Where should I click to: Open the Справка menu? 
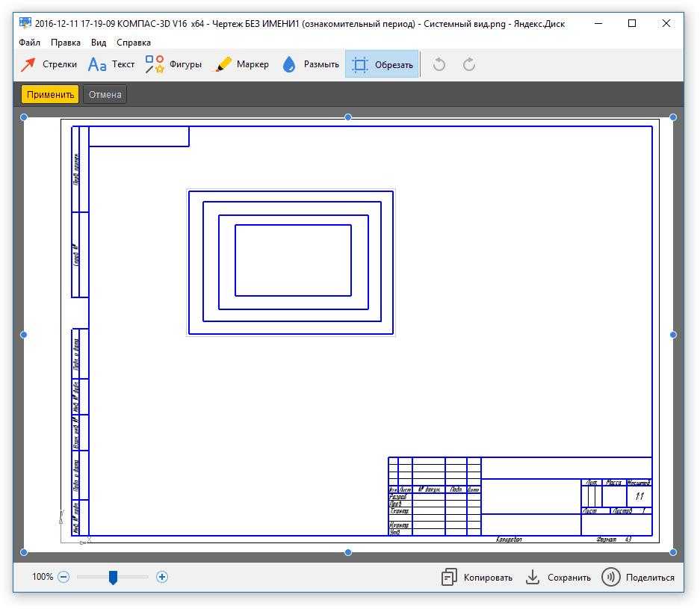(x=134, y=43)
